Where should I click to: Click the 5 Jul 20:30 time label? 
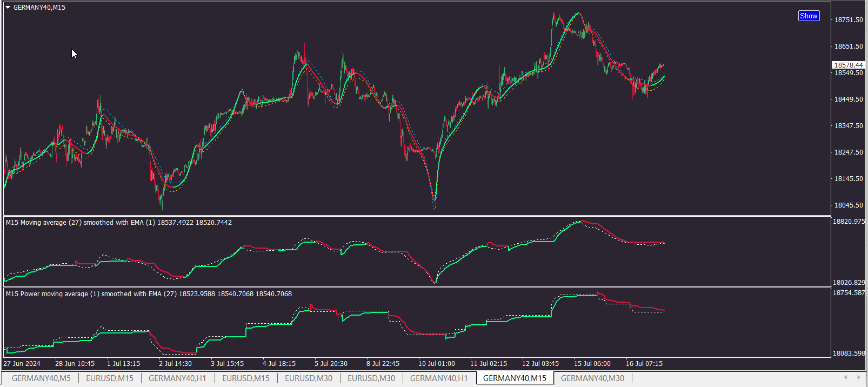click(x=331, y=364)
